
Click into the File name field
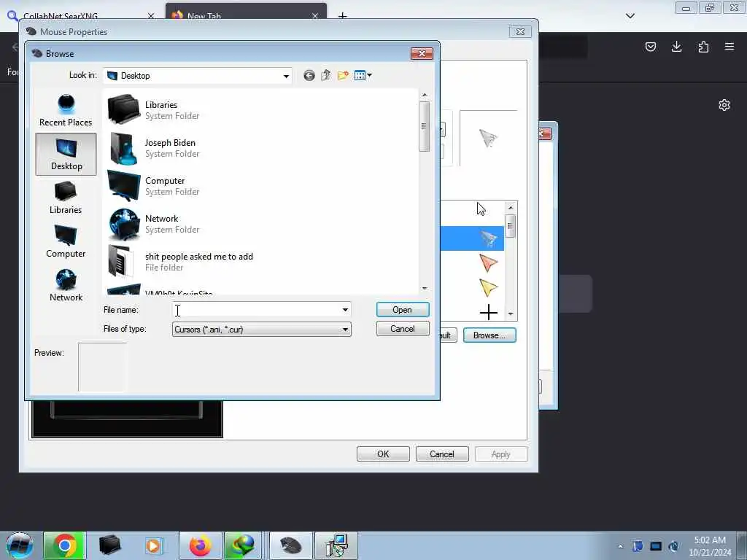256,309
